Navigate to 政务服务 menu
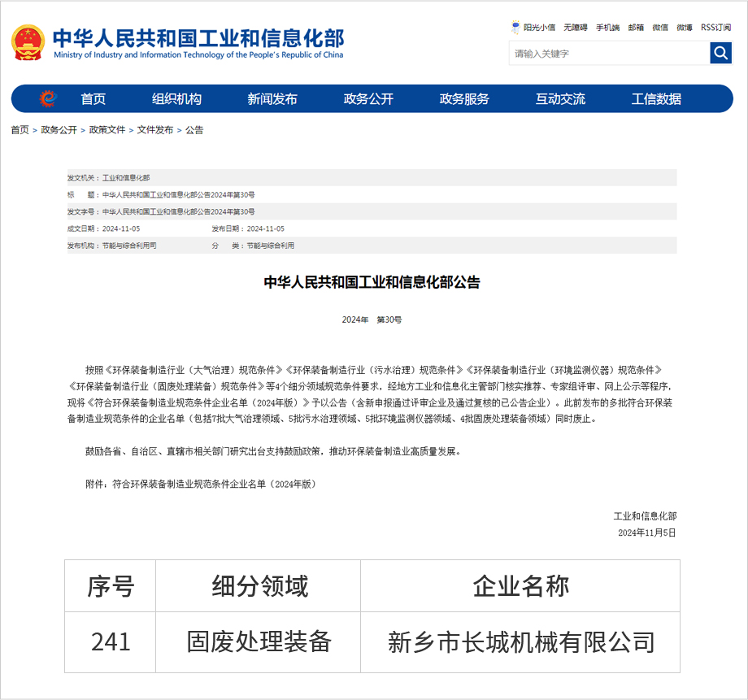Viewport: 748px width, 700px height. (464, 99)
